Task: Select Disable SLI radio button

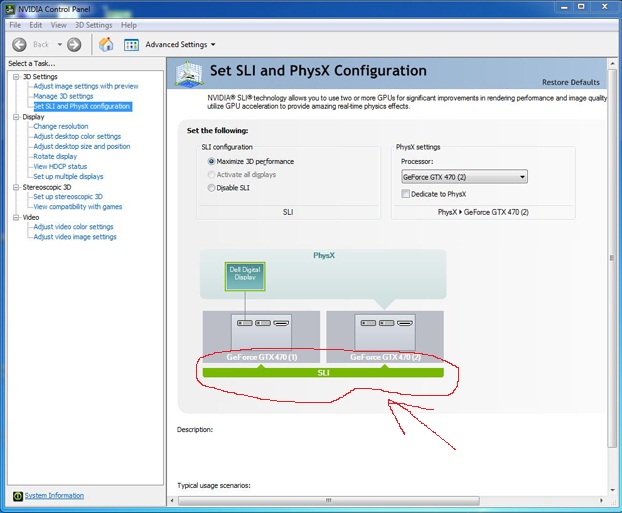Action: (x=211, y=188)
